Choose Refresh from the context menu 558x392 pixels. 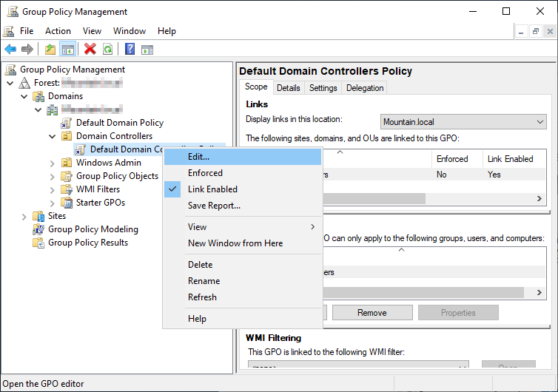243,297
